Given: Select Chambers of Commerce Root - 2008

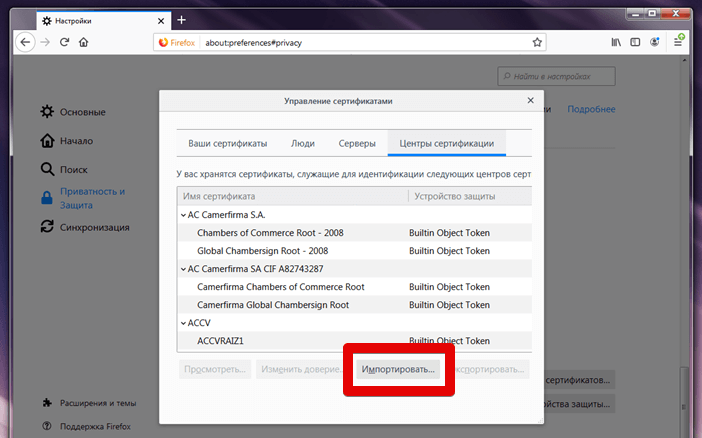Looking at the screenshot, I should click(355, 233).
